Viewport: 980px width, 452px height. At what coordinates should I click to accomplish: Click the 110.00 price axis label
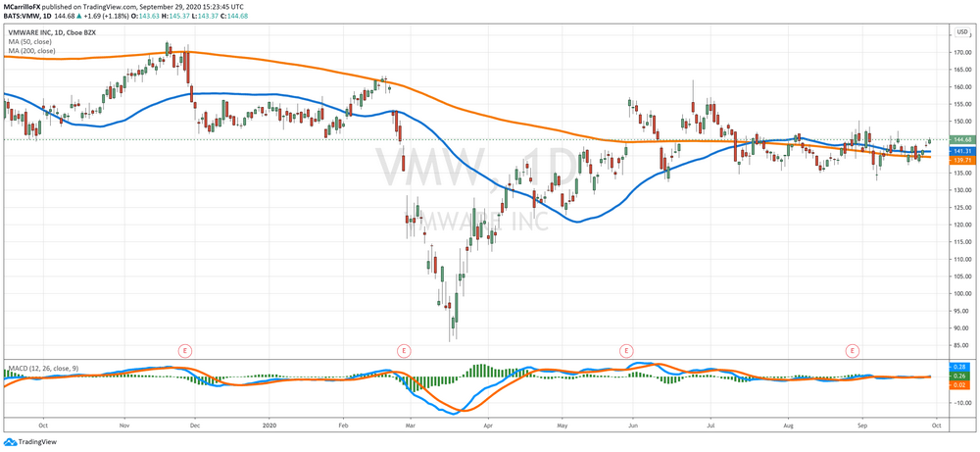pos(963,259)
